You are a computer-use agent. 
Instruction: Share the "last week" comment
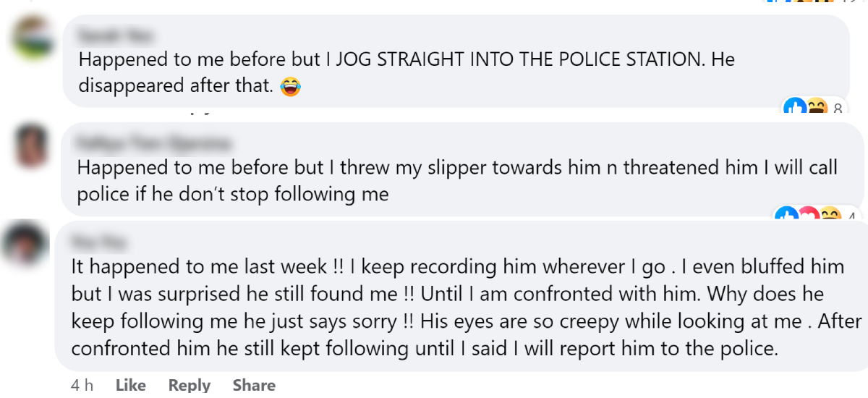[254, 385]
